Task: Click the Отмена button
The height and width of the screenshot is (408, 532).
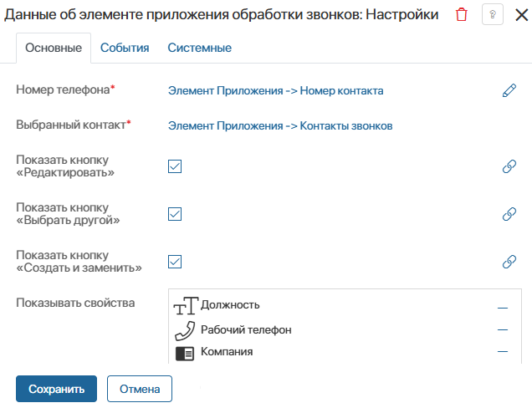Action: pyautogui.click(x=140, y=389)
